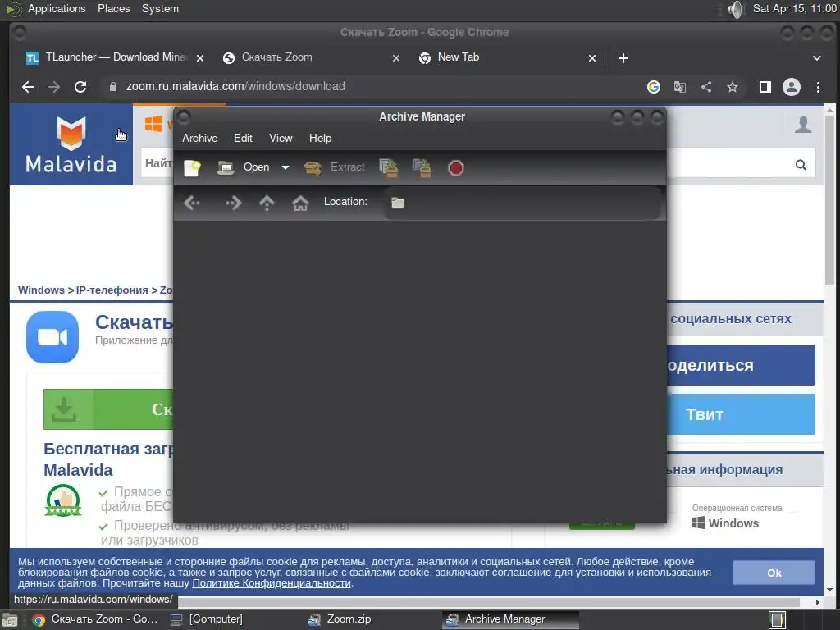Click the Malavida search magnifier

point(801,164)
